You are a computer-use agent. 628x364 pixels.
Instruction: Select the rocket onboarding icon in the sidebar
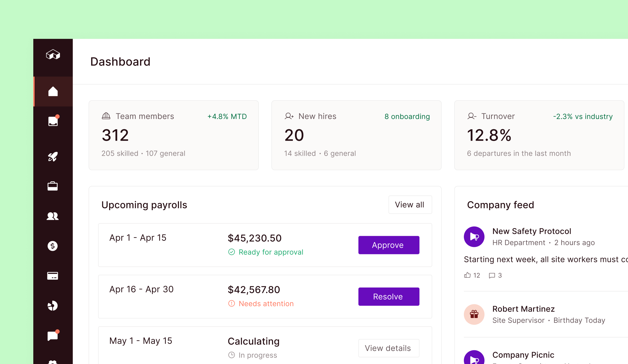pos(53,156)
